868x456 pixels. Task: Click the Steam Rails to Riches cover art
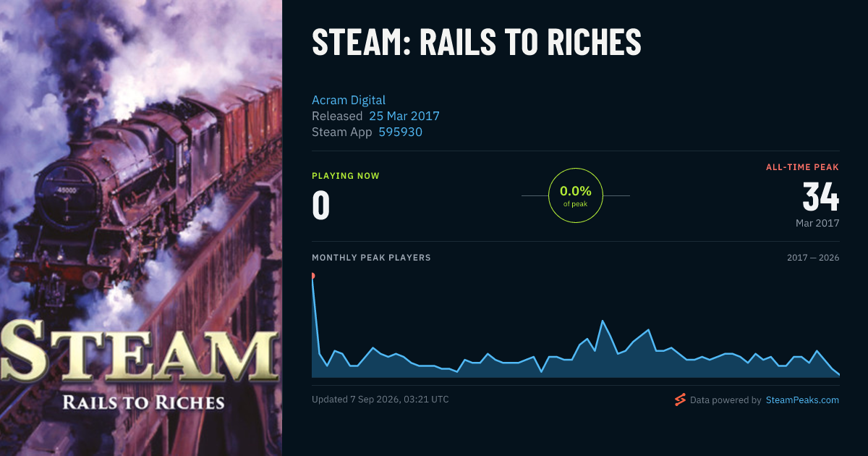click(x=141, y=228)
